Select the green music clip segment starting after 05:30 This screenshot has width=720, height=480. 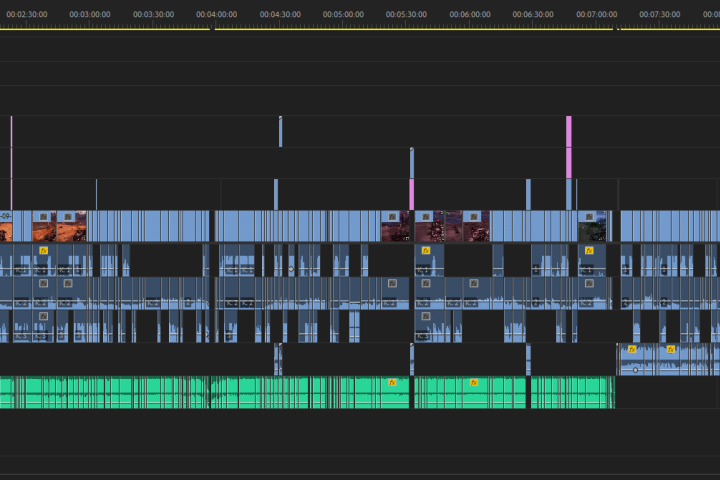tap(470, 393)
